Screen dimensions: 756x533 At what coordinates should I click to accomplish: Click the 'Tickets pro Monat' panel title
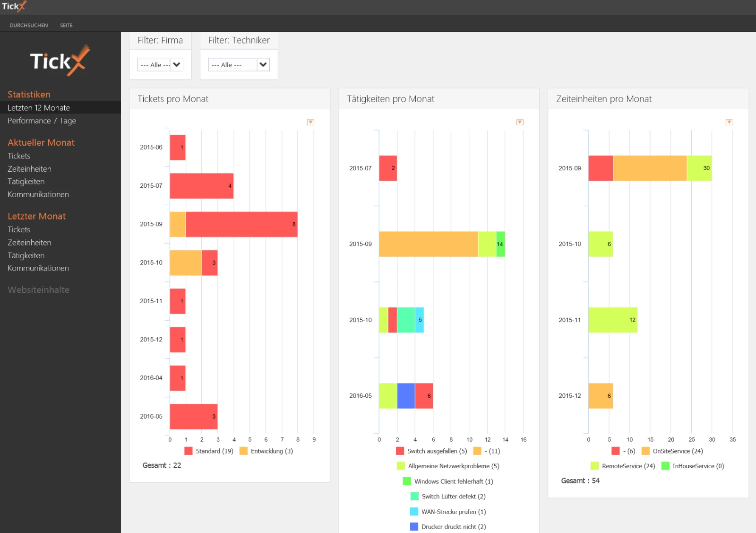tap(173, 99)
